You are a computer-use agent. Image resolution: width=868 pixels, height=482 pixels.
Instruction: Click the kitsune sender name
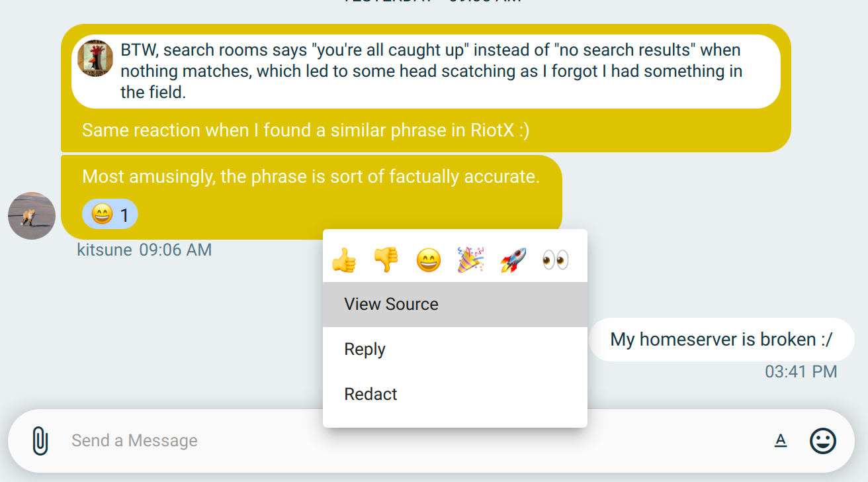click(x=104, y=250)
